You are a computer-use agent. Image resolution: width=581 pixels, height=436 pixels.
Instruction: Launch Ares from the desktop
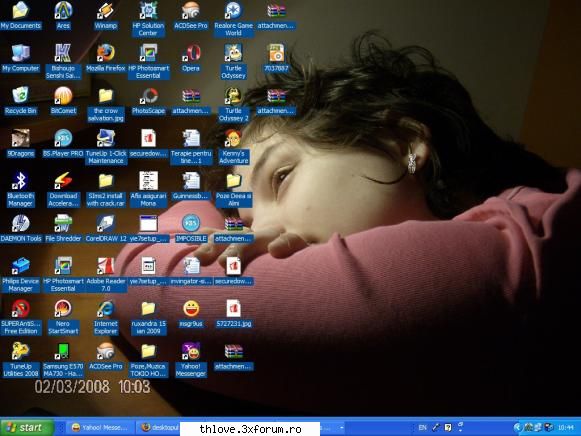(x=63, y=16)
